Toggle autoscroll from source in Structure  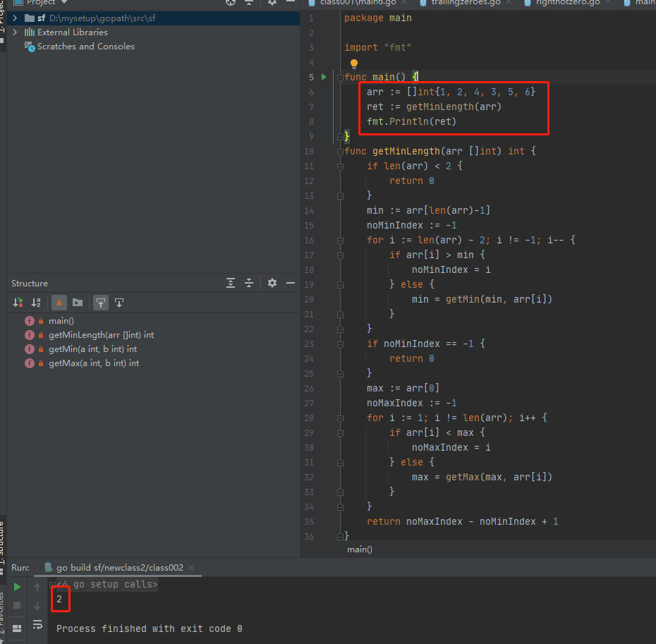point(119,303)
